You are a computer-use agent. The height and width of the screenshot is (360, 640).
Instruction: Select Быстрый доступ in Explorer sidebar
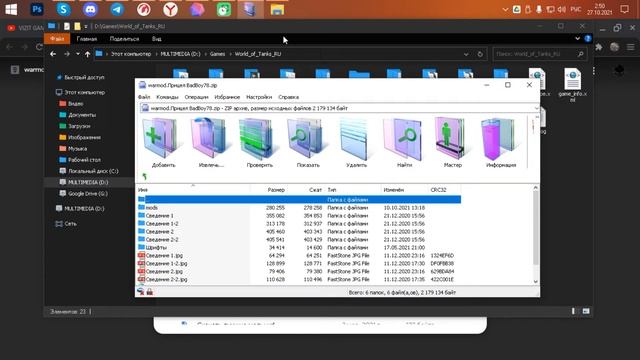(x=80, y=77)
